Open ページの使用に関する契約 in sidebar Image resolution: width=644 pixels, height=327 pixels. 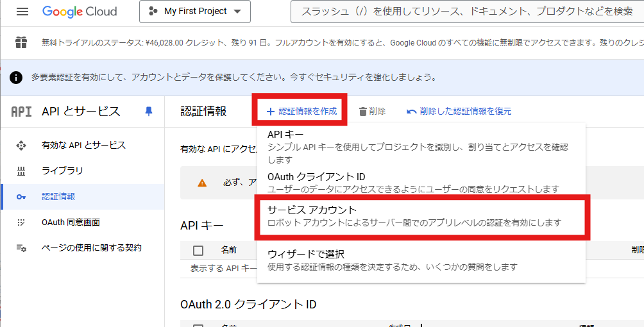[x=83, y=247]
